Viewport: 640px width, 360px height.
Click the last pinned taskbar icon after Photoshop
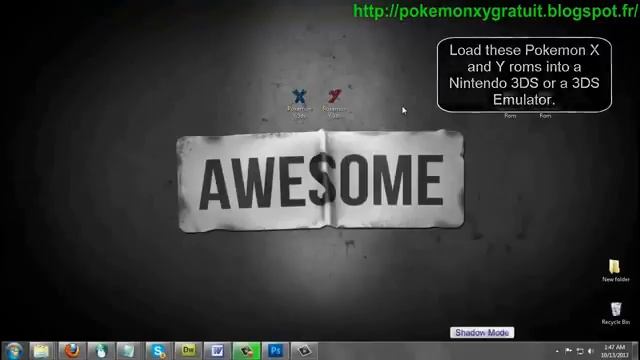click(x=304, y=351)
